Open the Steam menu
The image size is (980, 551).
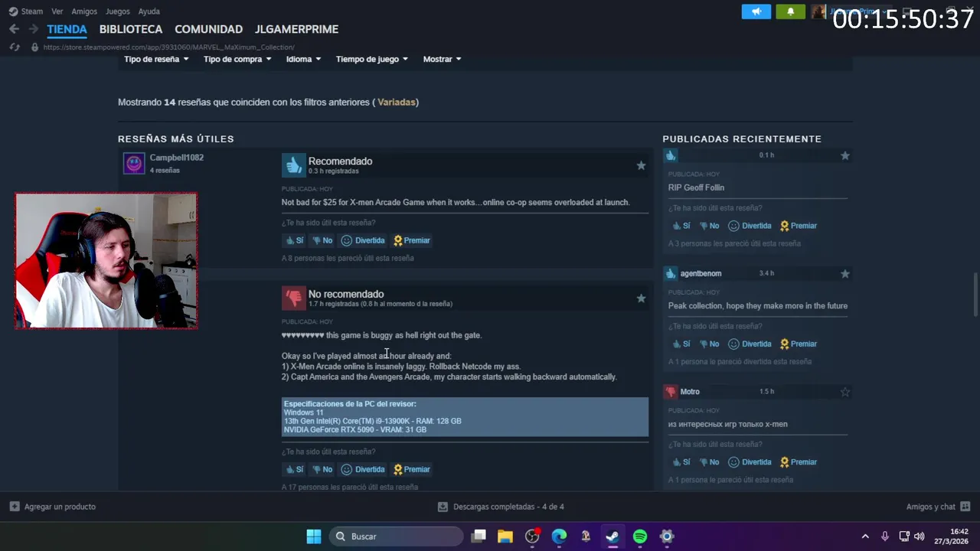click(32, 11)
